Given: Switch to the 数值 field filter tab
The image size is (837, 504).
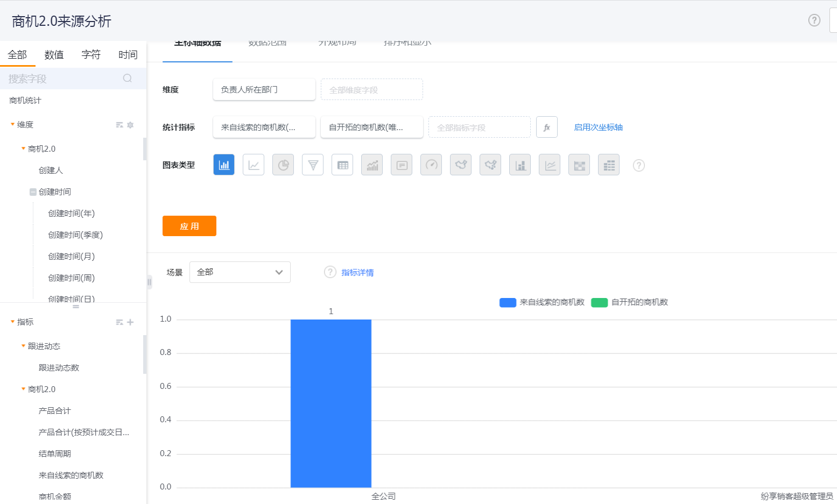Looking at the screenshot, I should 54,55.
